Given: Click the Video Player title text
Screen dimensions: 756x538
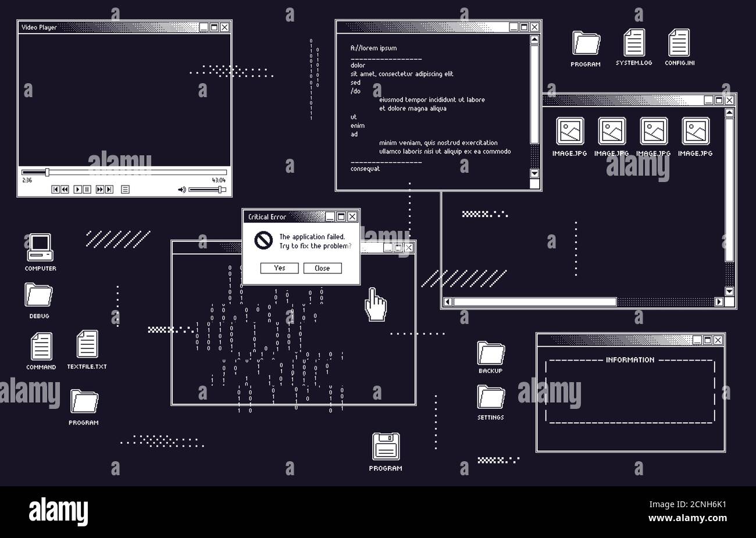Looking at the screenshot, I should [39, 27].
